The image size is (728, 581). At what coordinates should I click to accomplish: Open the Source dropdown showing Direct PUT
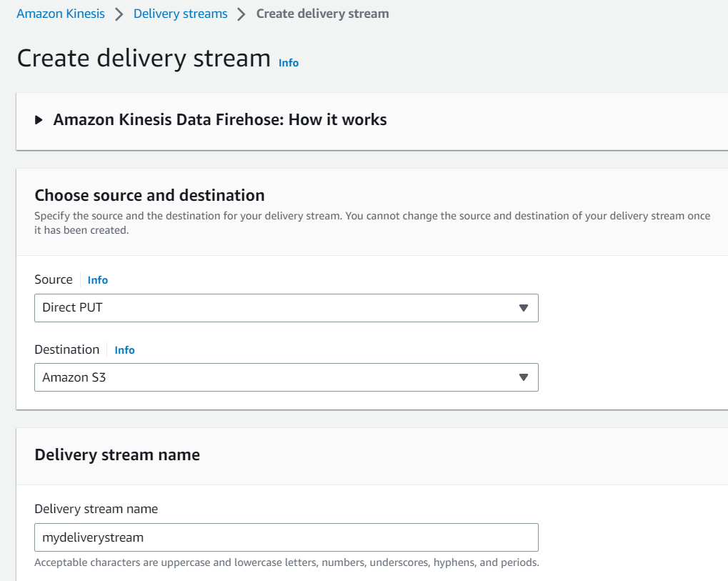tap(286, 308)
